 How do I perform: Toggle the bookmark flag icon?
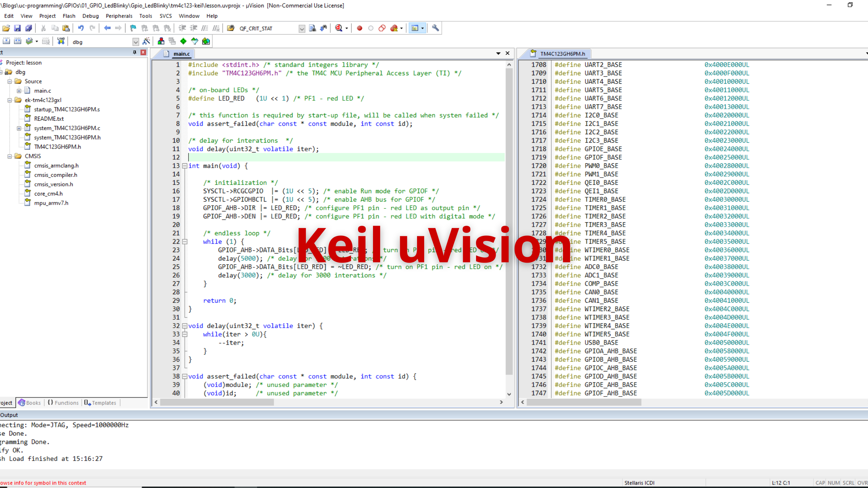tap(133, 28)
